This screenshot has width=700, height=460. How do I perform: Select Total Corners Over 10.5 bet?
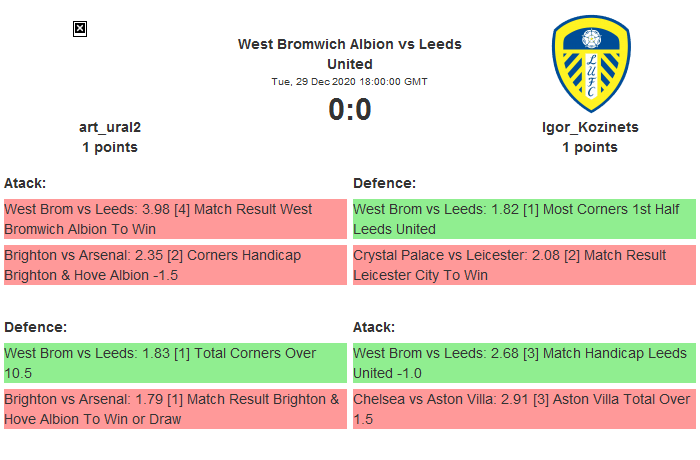(175, 363)
